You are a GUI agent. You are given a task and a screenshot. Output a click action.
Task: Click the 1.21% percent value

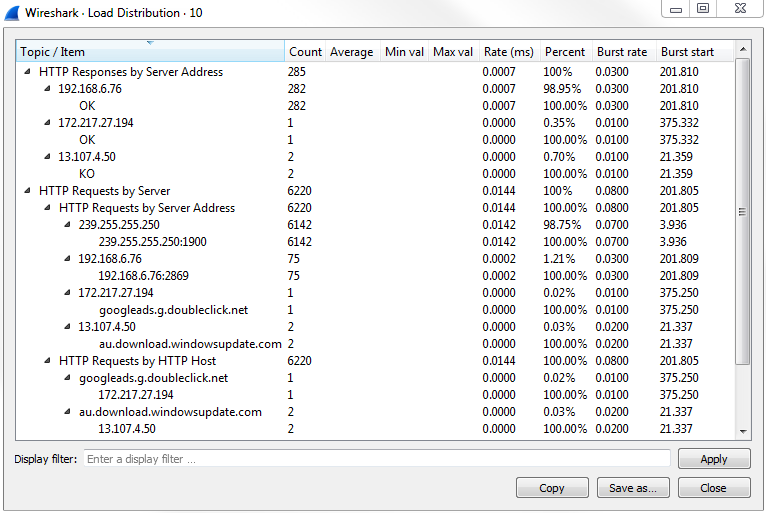tap(559, 259)
